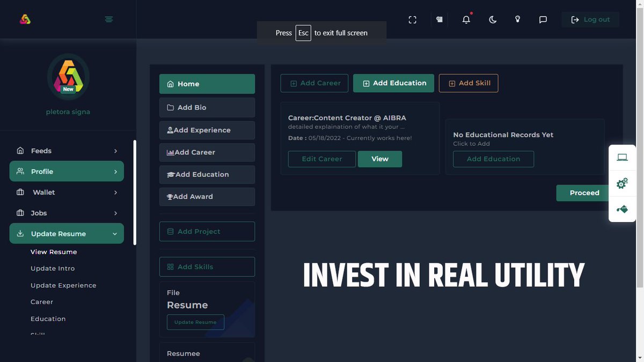The width and height of the screenshot is (644, 362).
Task: Click the Update Resume download icon
Action: 20,234
